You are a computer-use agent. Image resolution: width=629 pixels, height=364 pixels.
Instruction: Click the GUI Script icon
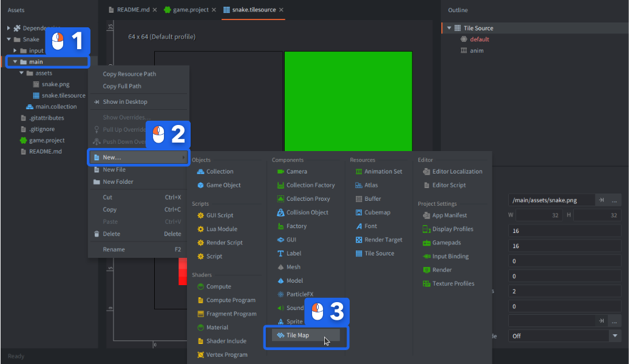tap(201, 215)
